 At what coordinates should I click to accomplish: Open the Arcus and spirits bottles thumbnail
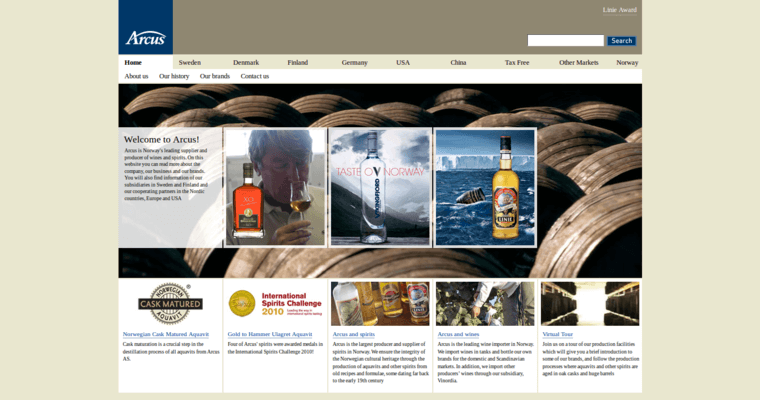(x=380, y=303)
